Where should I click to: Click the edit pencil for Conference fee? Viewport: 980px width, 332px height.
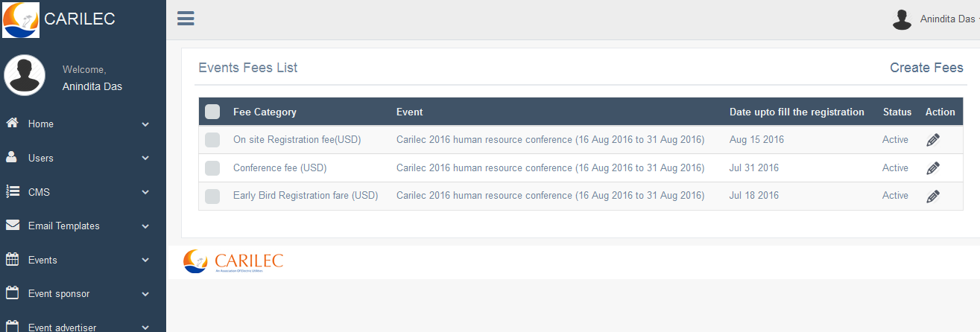click(x=933, y=168)
